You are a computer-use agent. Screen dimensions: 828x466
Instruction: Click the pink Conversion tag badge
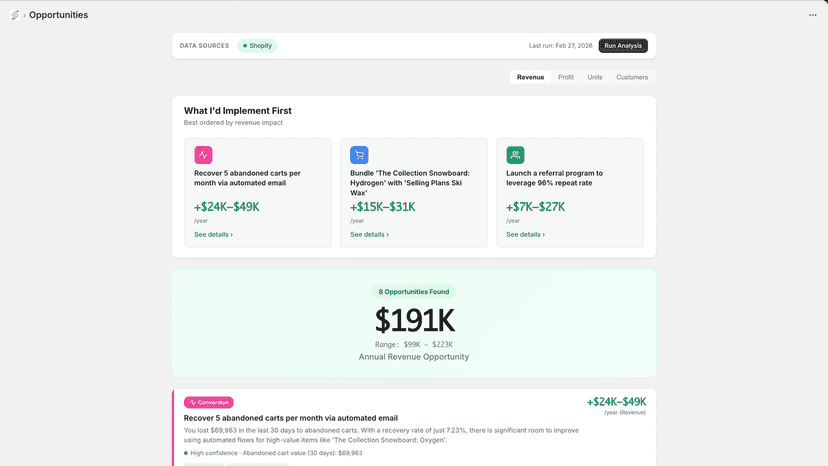(x=209, y=403)
